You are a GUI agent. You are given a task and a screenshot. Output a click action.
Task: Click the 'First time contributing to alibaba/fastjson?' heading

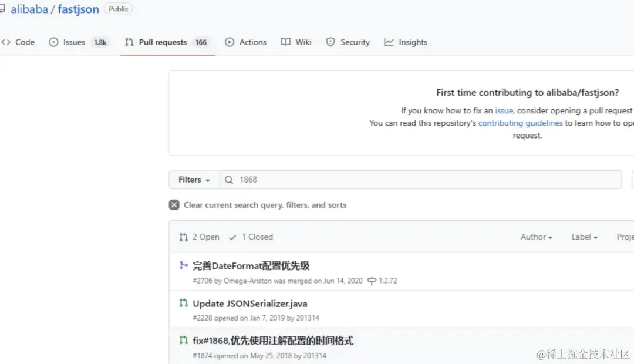pos(527,93)
